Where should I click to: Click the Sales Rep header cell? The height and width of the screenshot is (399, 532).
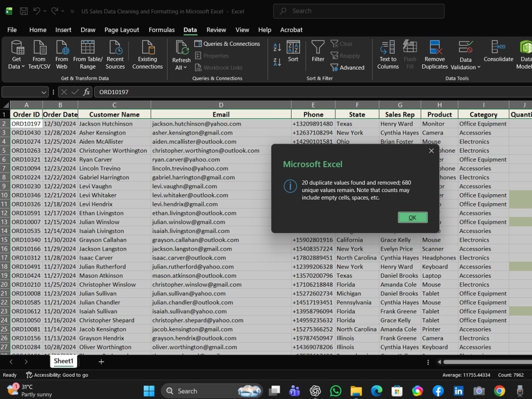pos(400,114)
